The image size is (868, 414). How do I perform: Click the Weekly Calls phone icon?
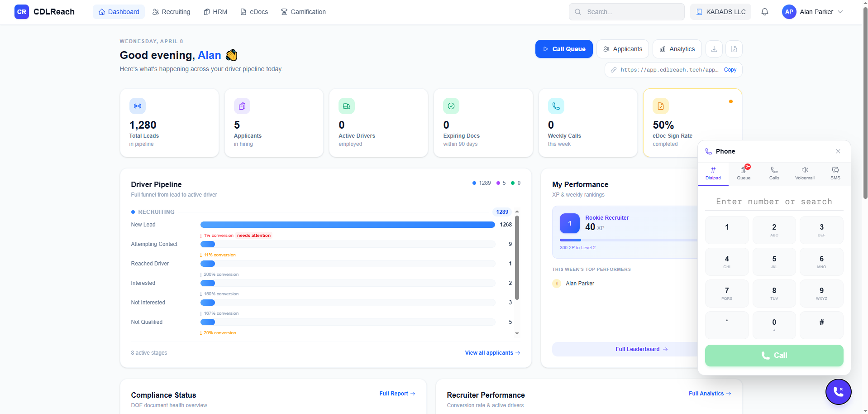556,106
